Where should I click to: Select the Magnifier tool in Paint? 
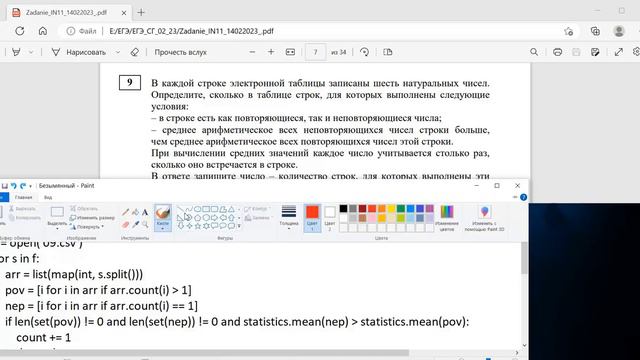[x=145, y=224]
